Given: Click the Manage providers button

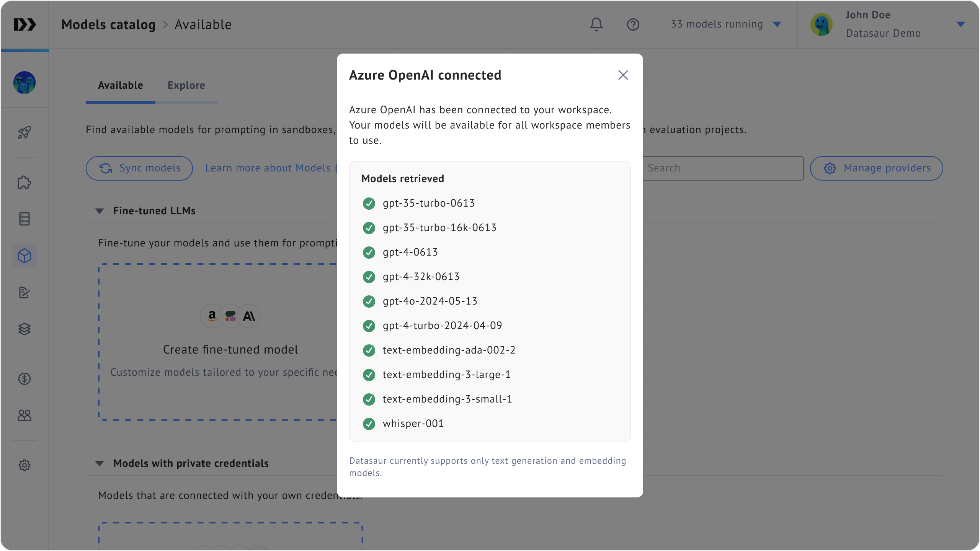Looking at the screenshot, I should 876,168.
